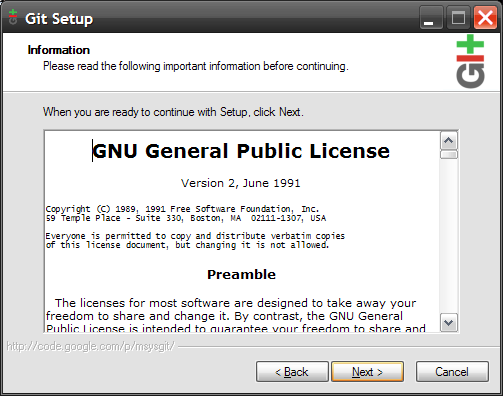Click the '59 Temple Place - Suite 330' address line
503x396 pixels.
click(186, 218)
